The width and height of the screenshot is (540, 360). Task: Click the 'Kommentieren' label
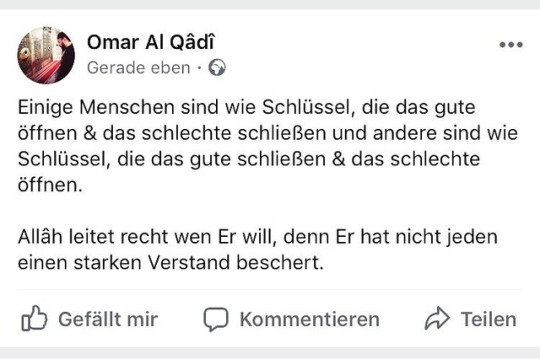tap(309, 319)
